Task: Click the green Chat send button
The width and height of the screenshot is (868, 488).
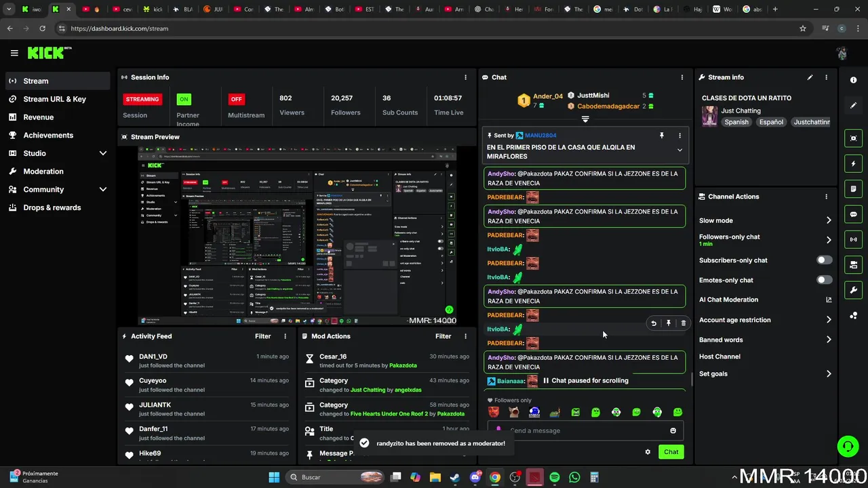Action: click(671, 452)
